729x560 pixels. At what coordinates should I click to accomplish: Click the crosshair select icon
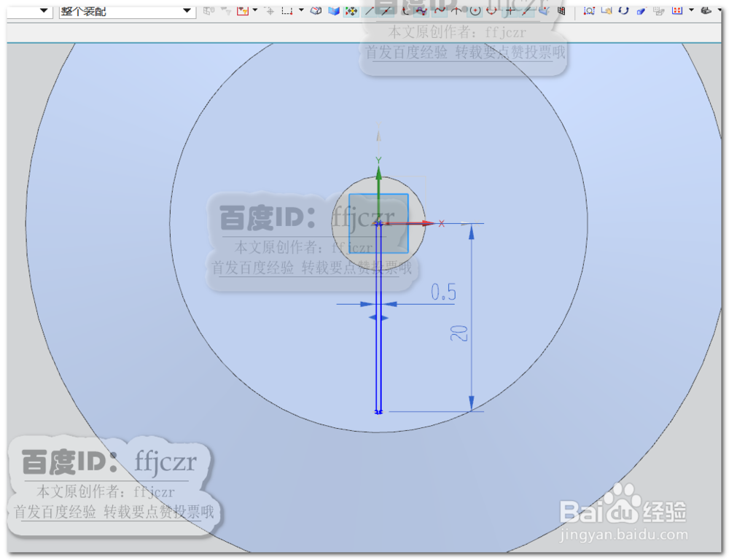pos(270,10)
